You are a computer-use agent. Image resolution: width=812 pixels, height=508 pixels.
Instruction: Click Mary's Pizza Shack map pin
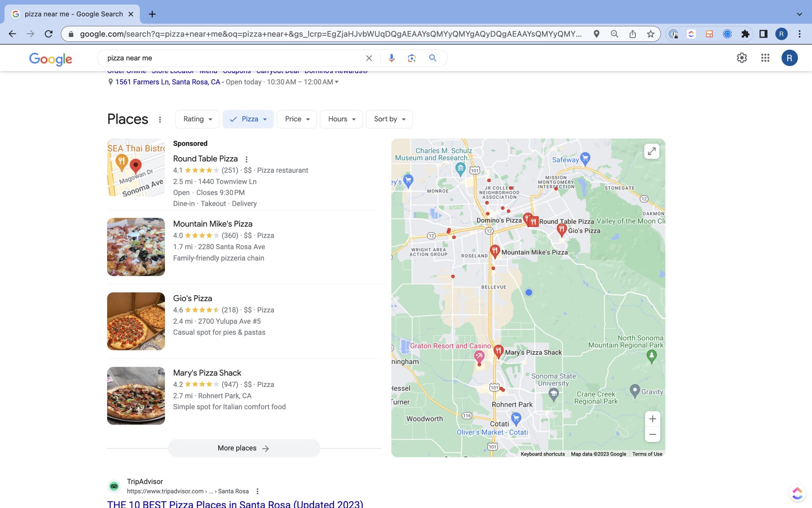[x=498, y=351]
